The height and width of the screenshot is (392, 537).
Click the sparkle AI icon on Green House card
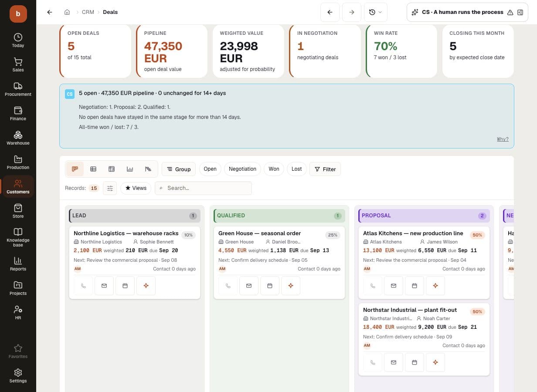[x=291, y=286]
